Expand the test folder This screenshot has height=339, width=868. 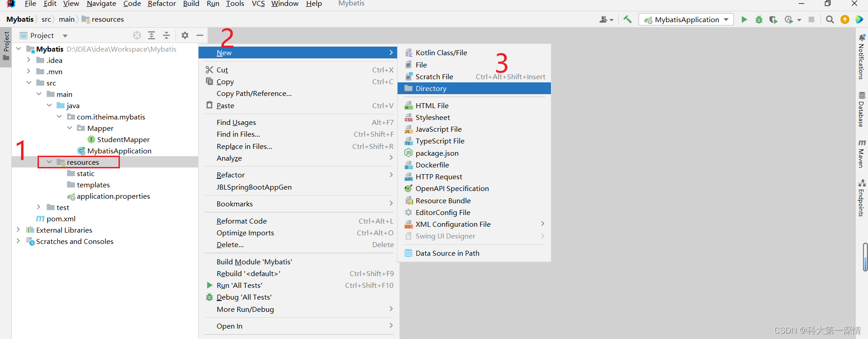point(38,207)
